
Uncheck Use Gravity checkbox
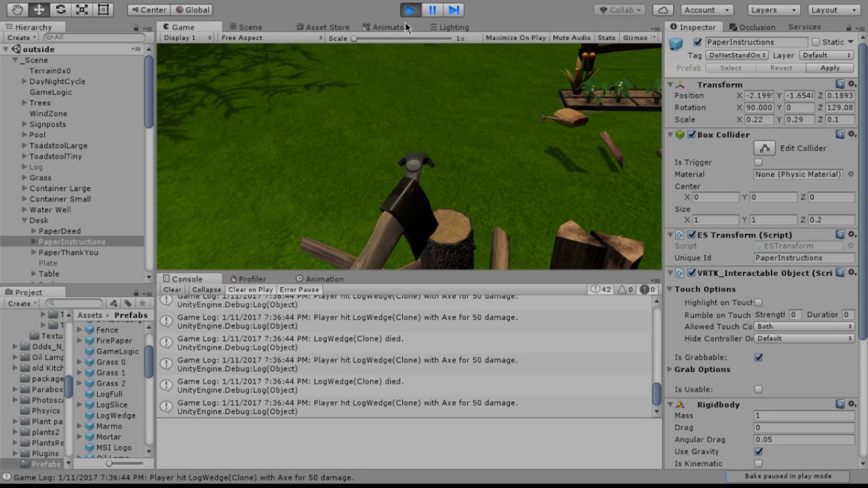pos(758,451)
